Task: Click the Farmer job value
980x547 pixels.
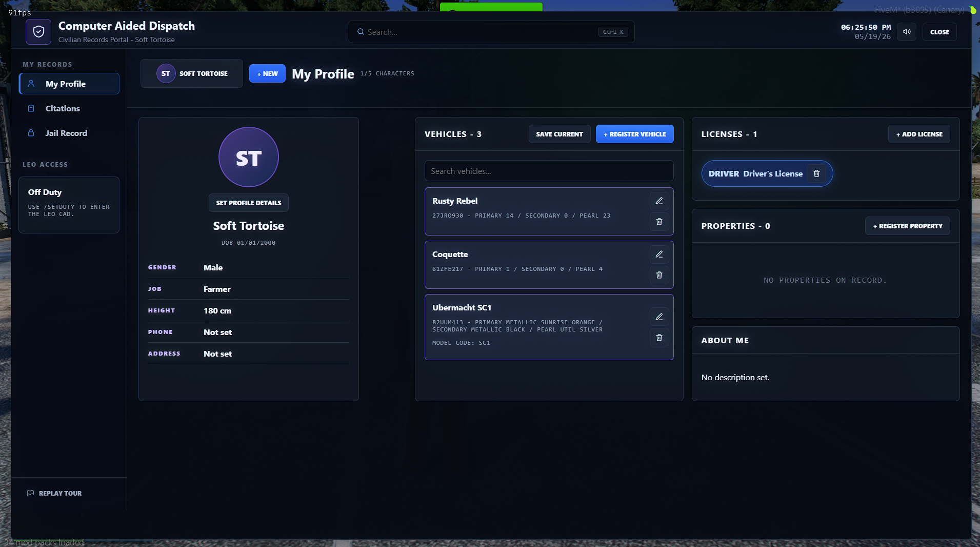Action: [x=217, y=289]
